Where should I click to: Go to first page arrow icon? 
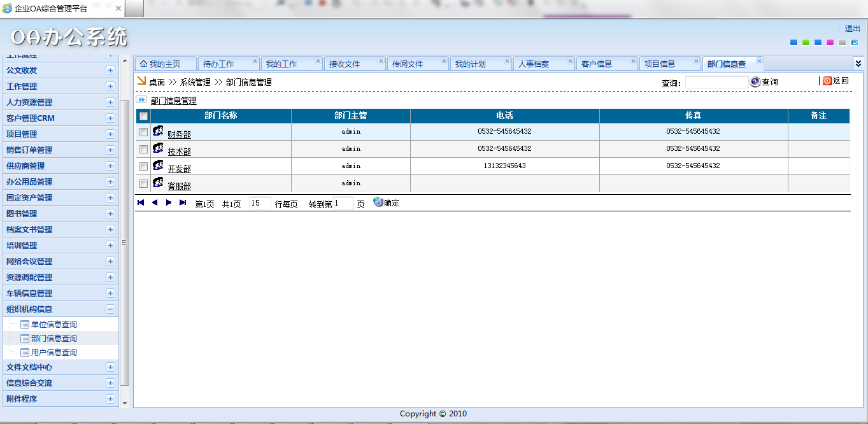tap(141, 202)
